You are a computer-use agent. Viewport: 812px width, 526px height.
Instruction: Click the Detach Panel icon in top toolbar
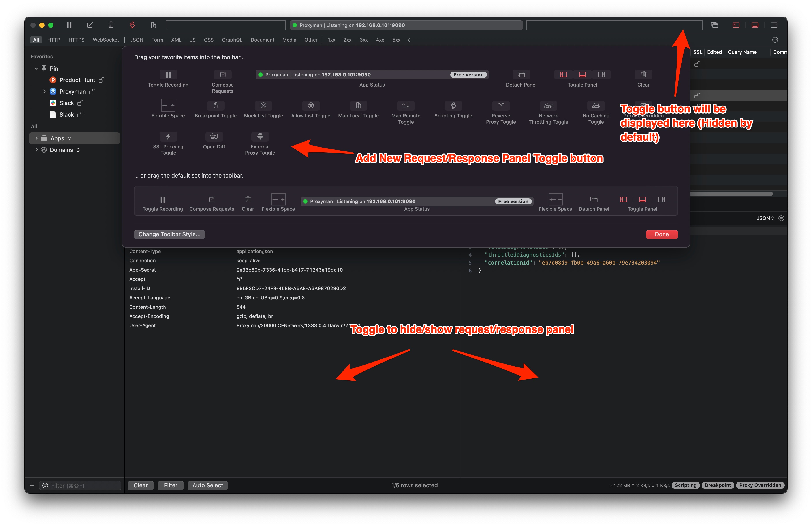714,25
